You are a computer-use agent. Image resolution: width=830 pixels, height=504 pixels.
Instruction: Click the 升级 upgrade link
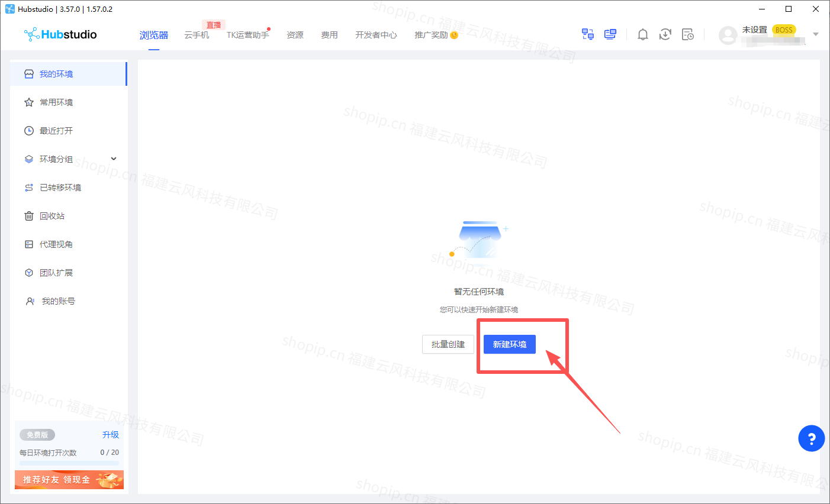(x=111, y=435)
